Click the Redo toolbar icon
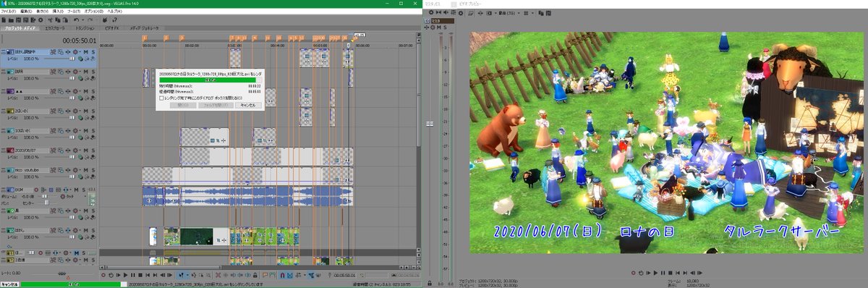This screenshot has height=288, width=868. [90, 20]
